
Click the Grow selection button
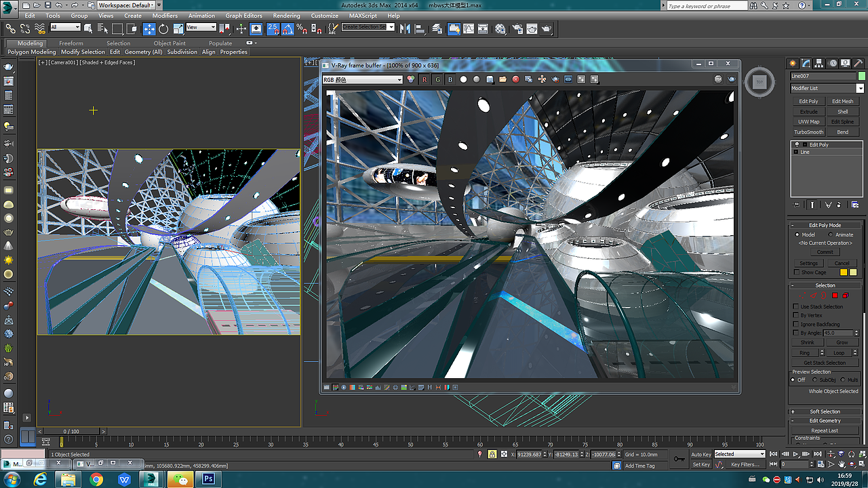pyautogui.click(x=842, y=342)
